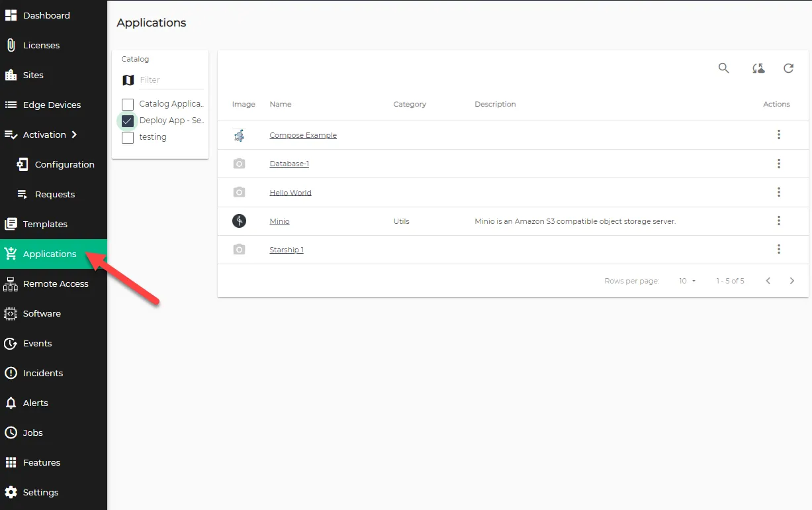Tick the testing catalog checkbox
Viewport: 812px width, 510px height.
128,138
